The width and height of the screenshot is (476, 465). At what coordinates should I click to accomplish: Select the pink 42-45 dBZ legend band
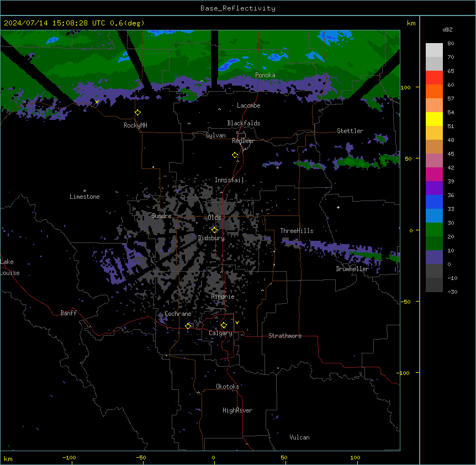click(x=434, y=161)
